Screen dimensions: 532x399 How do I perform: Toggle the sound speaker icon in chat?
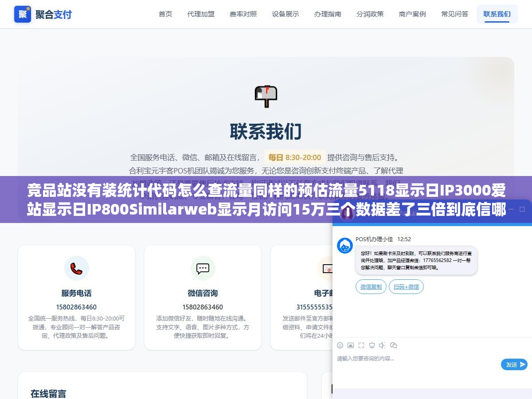(383, 345)
